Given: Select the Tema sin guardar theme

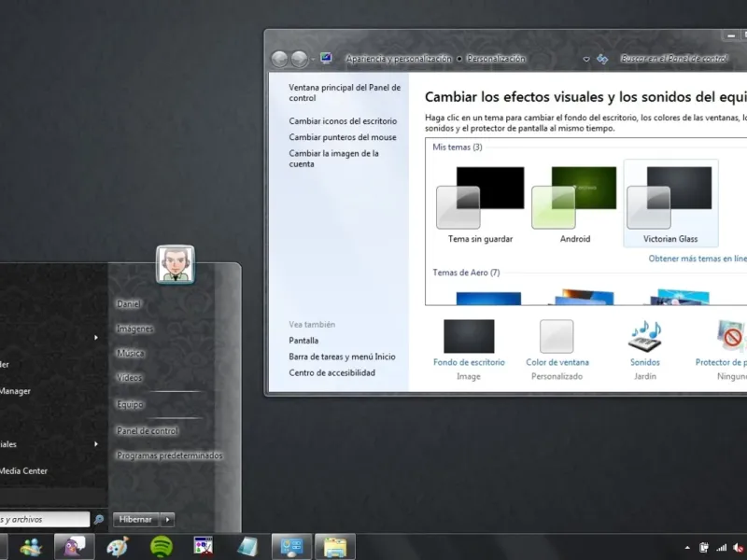Looking at the screenshot, I should 480,203.
